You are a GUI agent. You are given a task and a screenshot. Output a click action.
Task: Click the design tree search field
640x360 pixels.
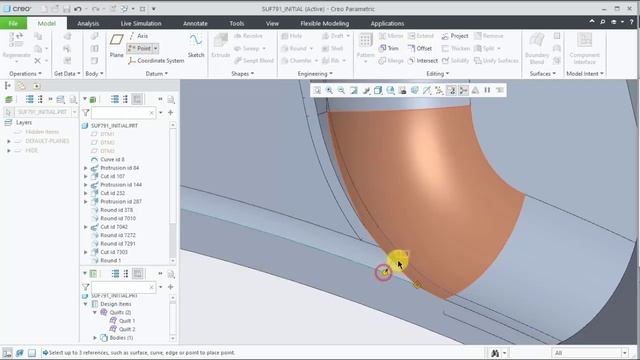tap(123, 287)
